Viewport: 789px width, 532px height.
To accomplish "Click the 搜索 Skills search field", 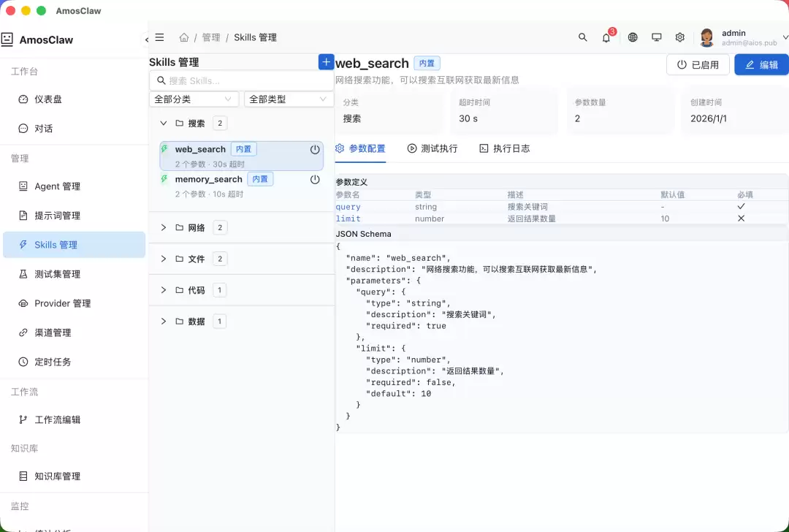I will pos(242,80).
